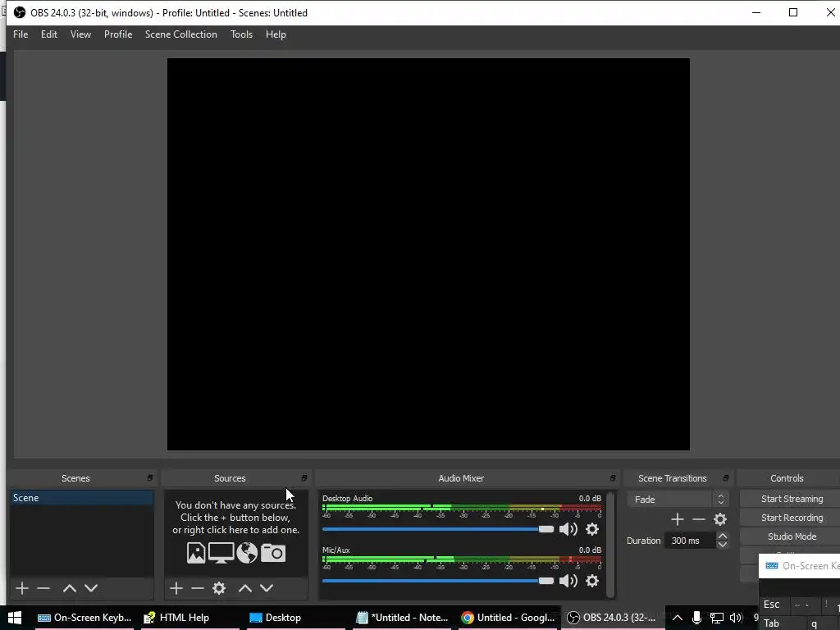Add a new scene with the plus icon
Screen dimensions: 840x630
22,588
